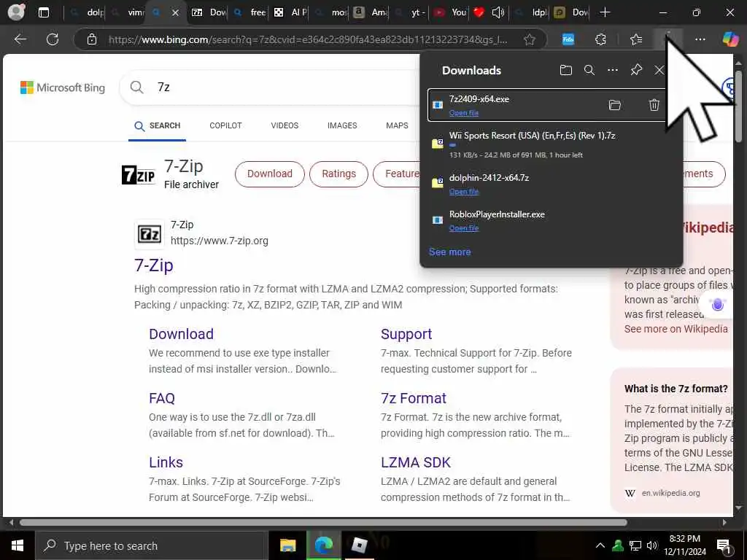Open the 7z Format sublink
This screenshot has height=560, width=747.
coord(413,398)
